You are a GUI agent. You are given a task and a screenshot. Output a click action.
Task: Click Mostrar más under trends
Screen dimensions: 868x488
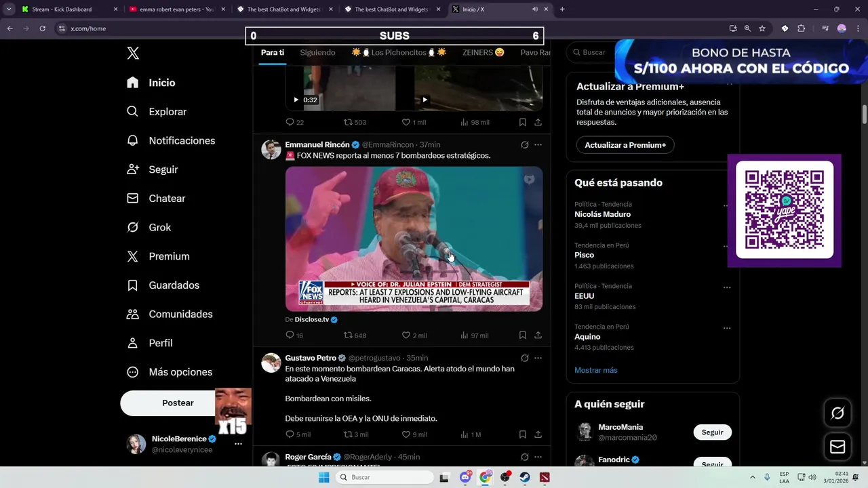[596, 370]
